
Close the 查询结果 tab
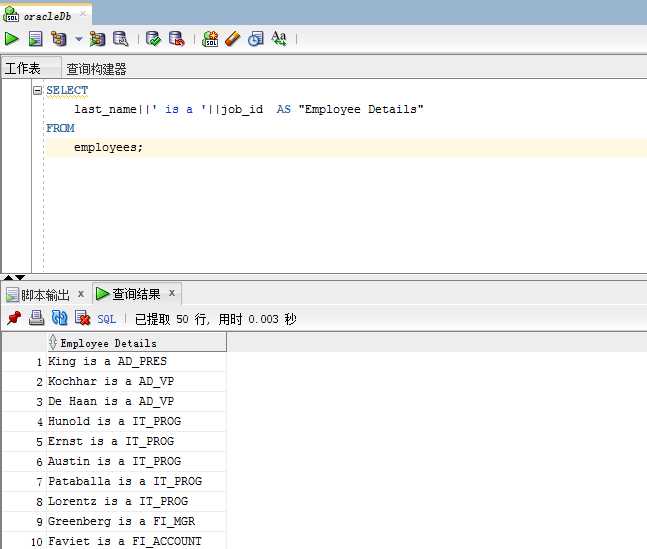click(x=172, y=293)
